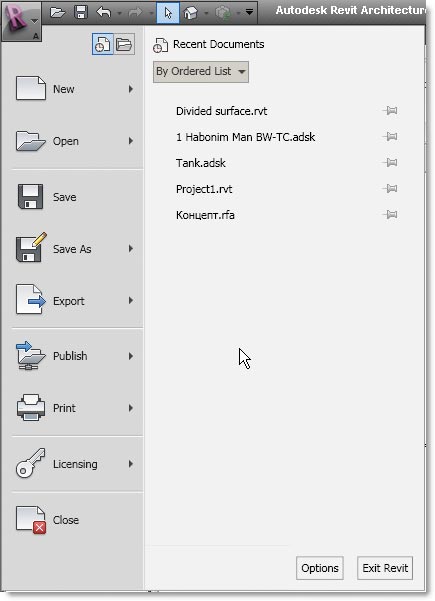
Task: Open the New menu item
Action: [77, 89]
